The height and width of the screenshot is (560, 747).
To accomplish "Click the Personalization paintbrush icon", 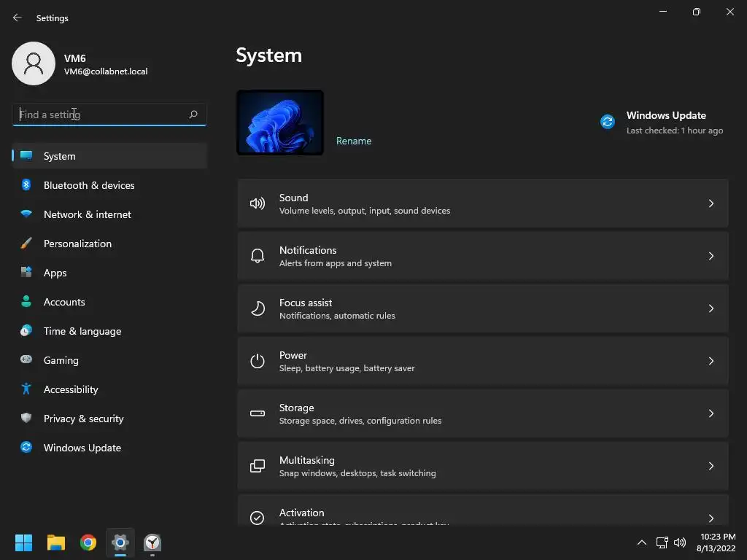I will pyautogui.click(x=26, y=244).
